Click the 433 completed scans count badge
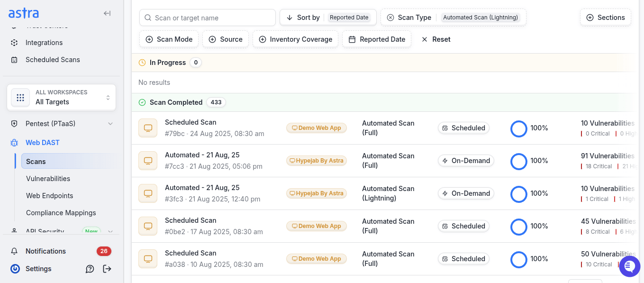The height and width of the screenshot is (283, 644). [x=216, y=102]
